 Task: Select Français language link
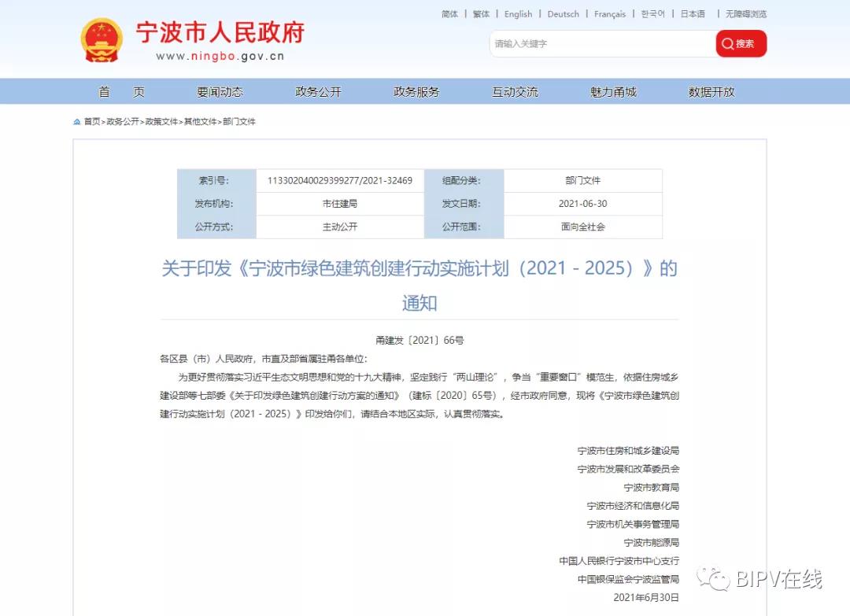610,14
